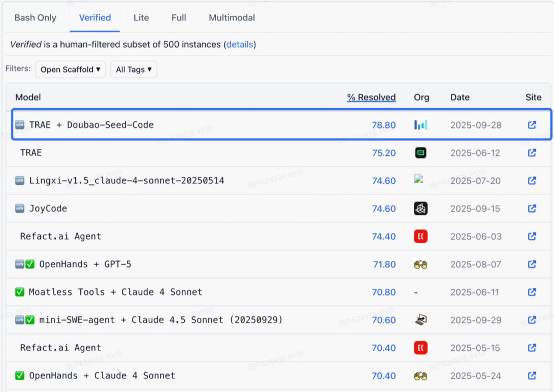This screenshot has height=392, width=554.
Task: Sort results by % Resolved column
Action: coord(371,97)
